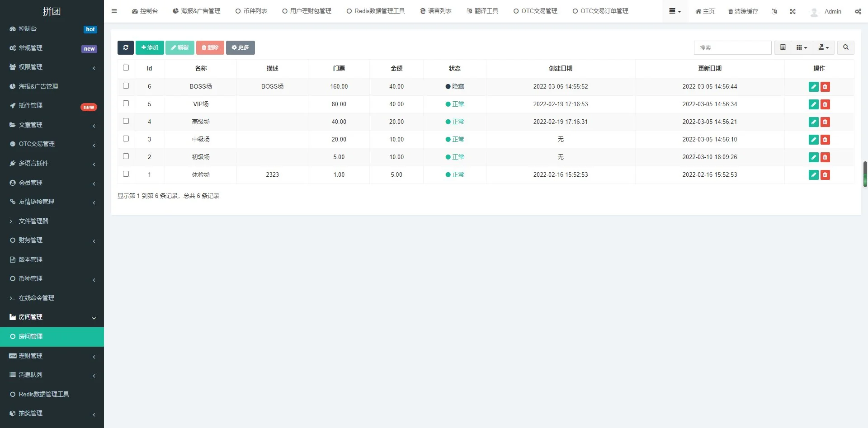Viewport: 868px width, 428px height.
Task: Check the select-all checkbox in table header
Action: pos(126,68)
